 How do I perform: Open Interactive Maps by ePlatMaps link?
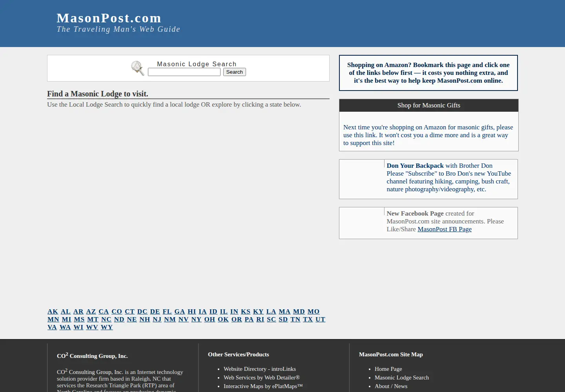tap(263, 386)
